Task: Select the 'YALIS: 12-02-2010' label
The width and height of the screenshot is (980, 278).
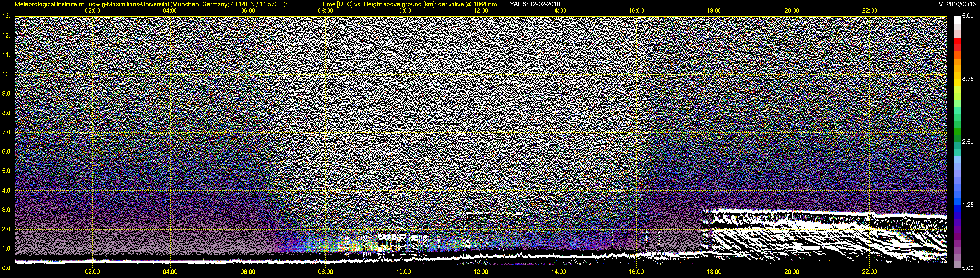Action: [x=534, y=4]
